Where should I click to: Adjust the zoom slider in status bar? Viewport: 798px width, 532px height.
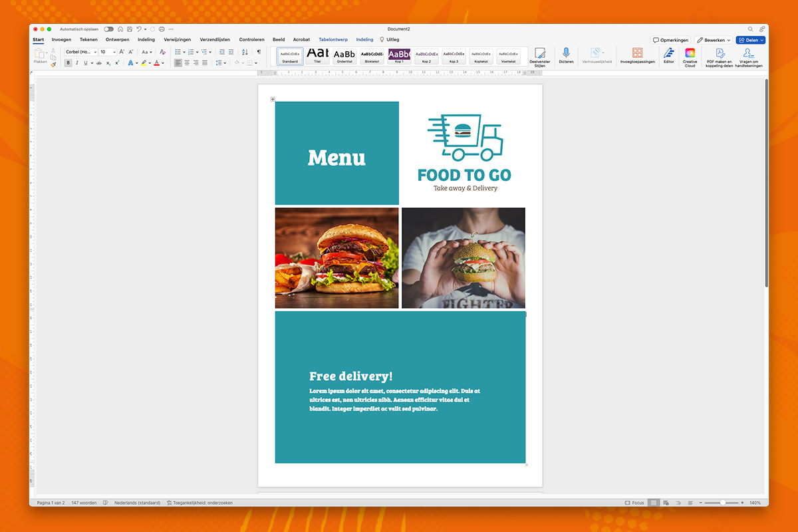coord(724,503)
